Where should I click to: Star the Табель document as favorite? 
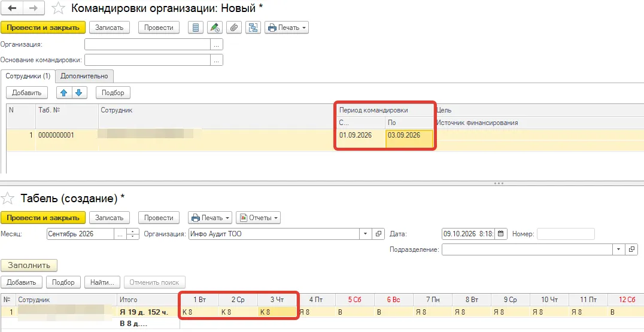tap(7, 199)
